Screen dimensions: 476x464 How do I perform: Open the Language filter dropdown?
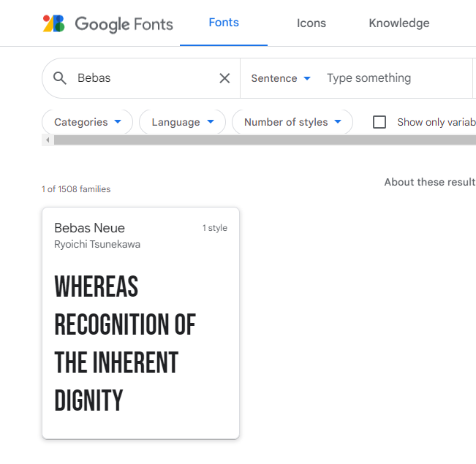click(183, 122)
